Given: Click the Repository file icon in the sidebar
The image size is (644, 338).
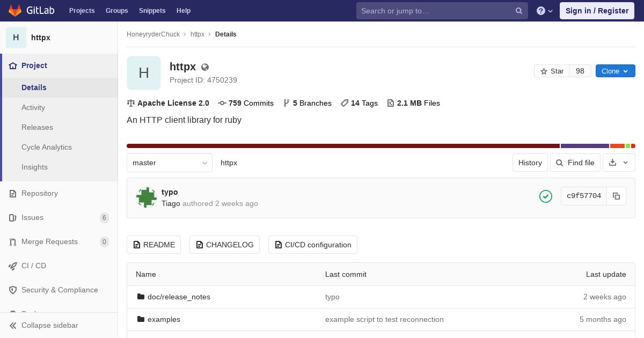Looking at the screenshot, I should (x=13, y=193).
